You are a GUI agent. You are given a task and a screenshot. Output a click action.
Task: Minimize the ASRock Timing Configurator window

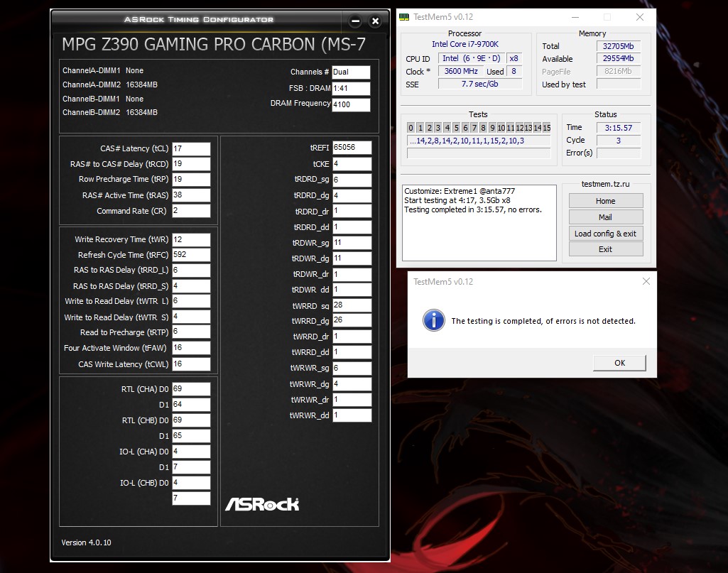pyautogui.click(x=356, y=21)
